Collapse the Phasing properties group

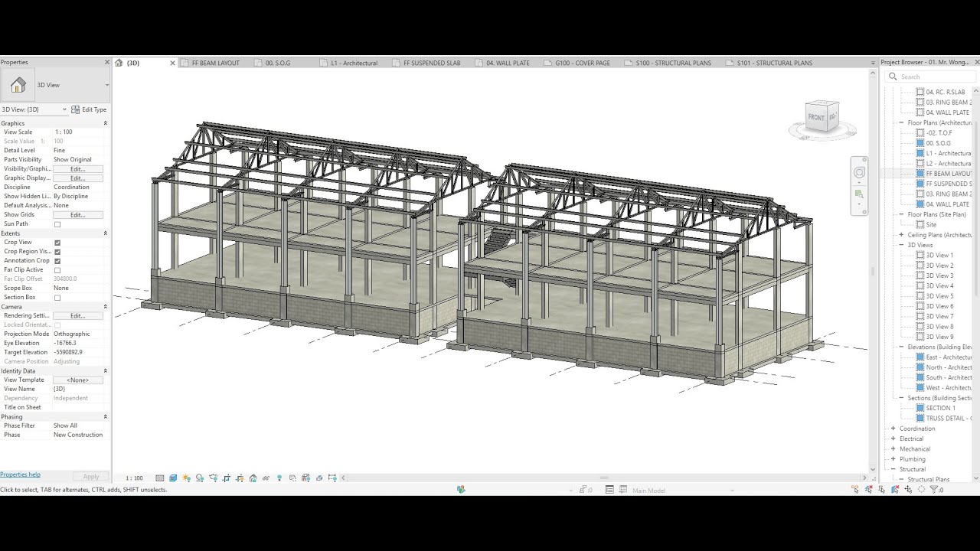tap(106, 417)
